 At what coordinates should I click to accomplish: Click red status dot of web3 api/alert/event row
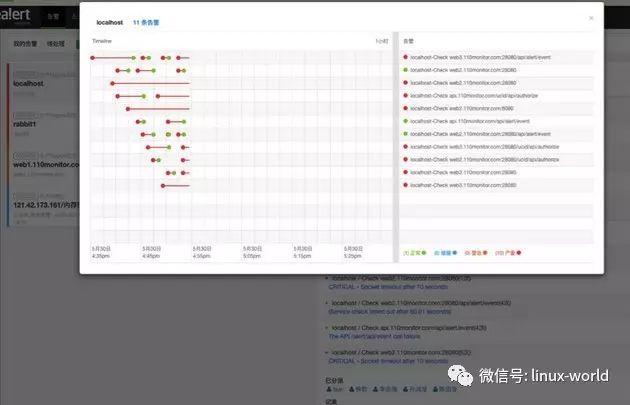point(405,57)
